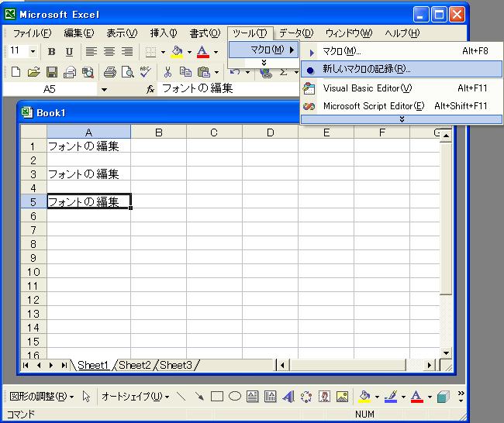The image size is (504, 423).
Task: Open the ファイル(F) menu
Action: click(x=32, y=33)
